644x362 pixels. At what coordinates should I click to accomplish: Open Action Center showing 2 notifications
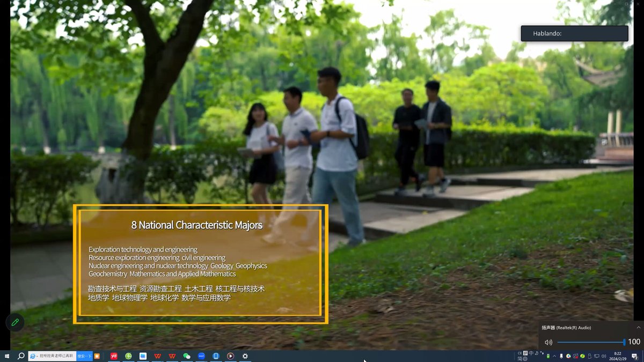point(634,357)
